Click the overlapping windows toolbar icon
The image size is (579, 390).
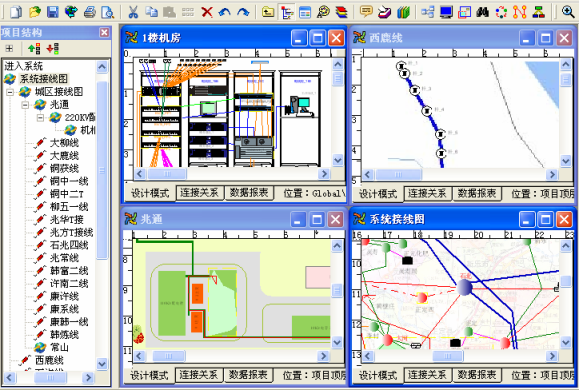tap(465, 12)
